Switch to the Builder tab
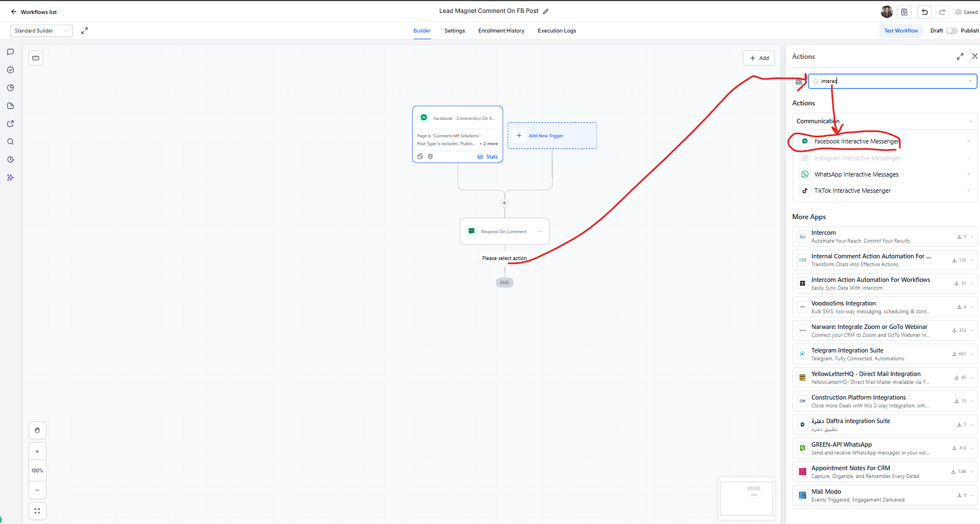The height and width of the screenshot is (524, 980). point(422,31)
